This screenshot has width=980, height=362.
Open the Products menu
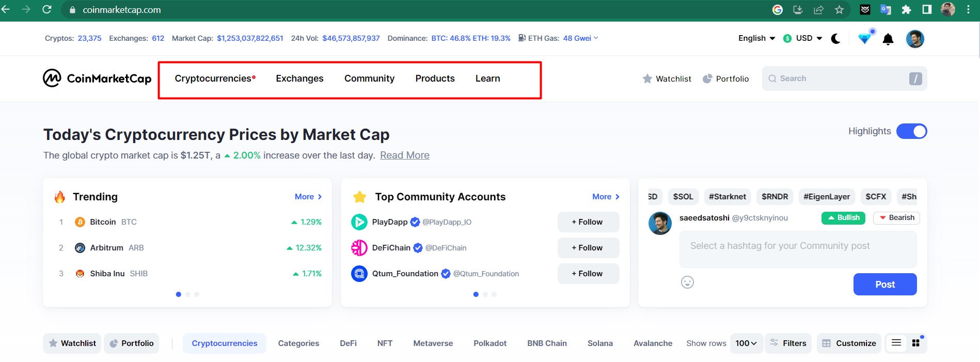(435, 78)
